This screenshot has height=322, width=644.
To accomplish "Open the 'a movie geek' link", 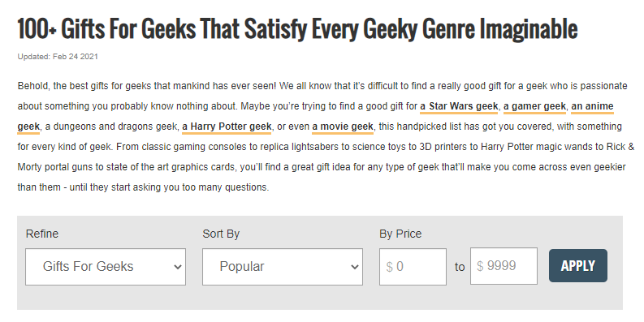I will (x=343, y=127).
